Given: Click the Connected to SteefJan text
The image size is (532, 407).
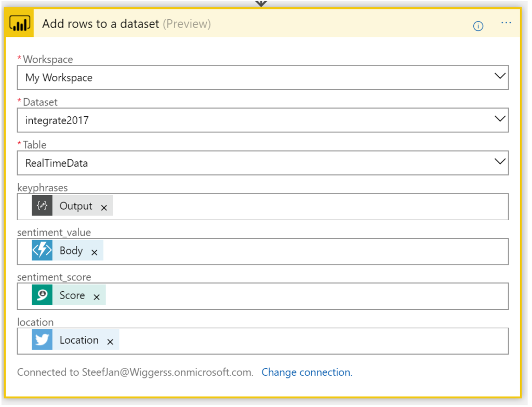Looking at the screenshot, I should (x=136, y=372).
